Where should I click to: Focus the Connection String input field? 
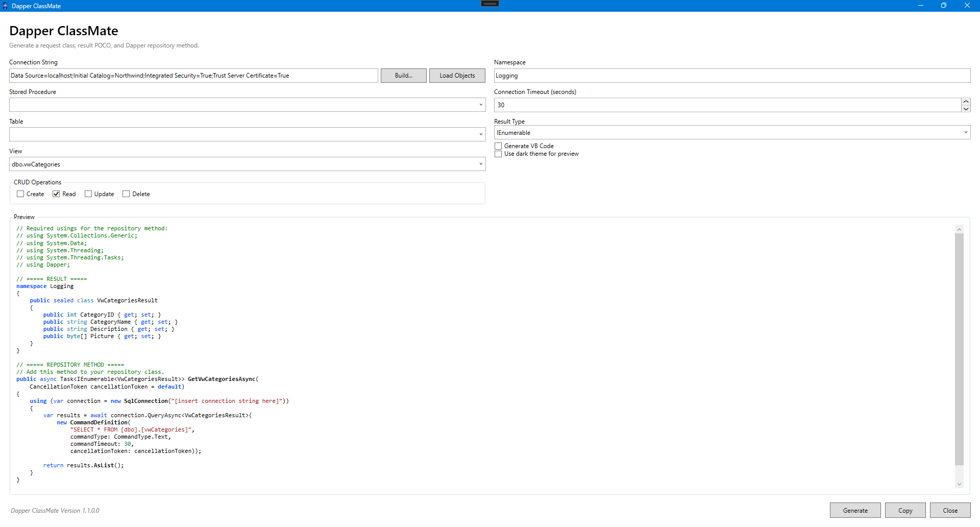coord(193,76)
